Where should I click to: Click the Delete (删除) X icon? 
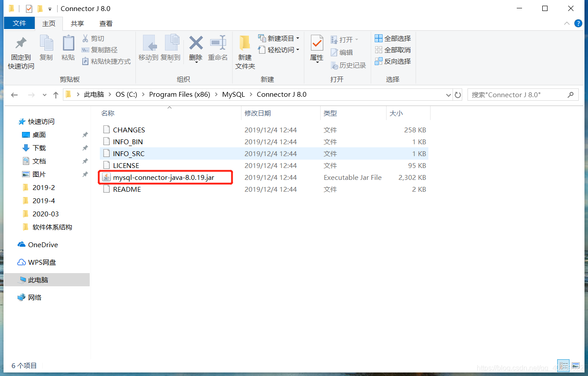tap(196, 43)
